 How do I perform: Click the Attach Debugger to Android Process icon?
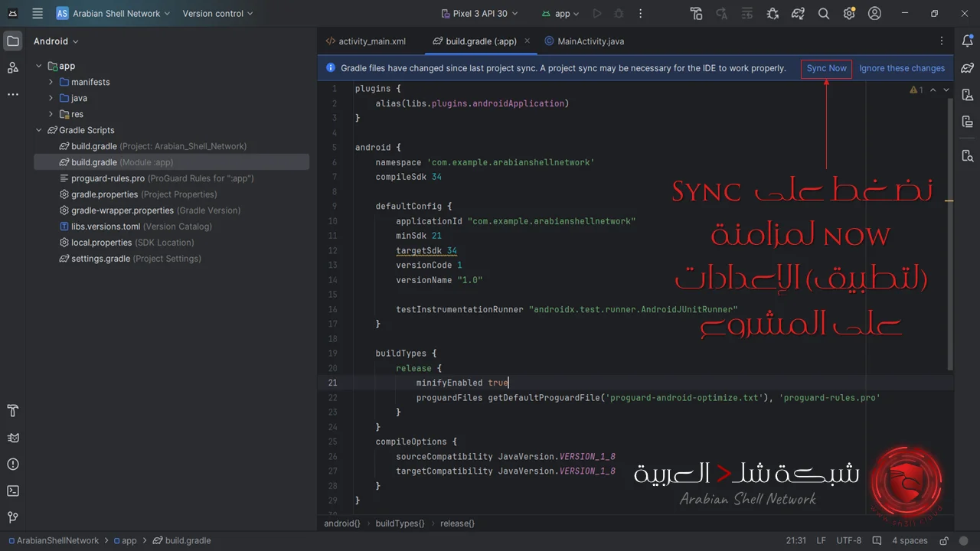(x=773, y=14)
